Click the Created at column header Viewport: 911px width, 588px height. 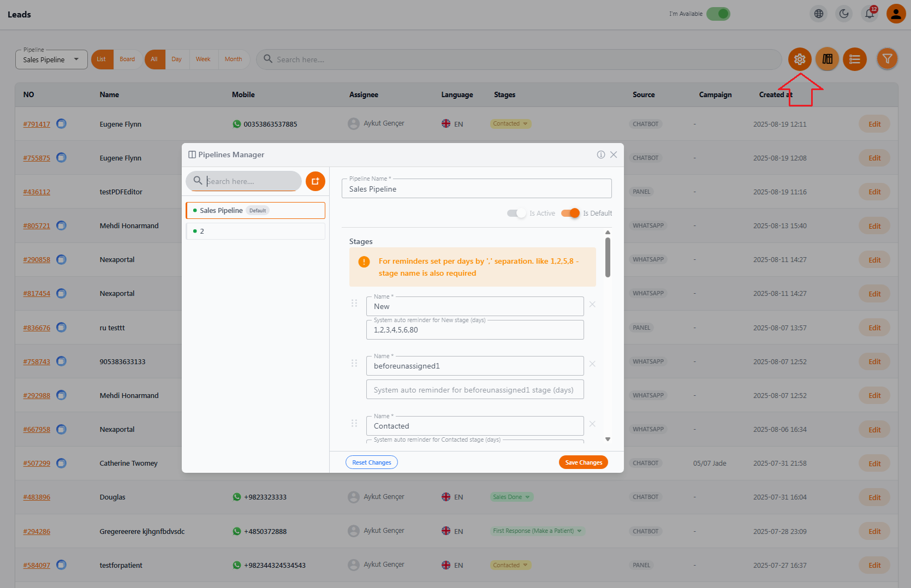(x=776, y=94)
